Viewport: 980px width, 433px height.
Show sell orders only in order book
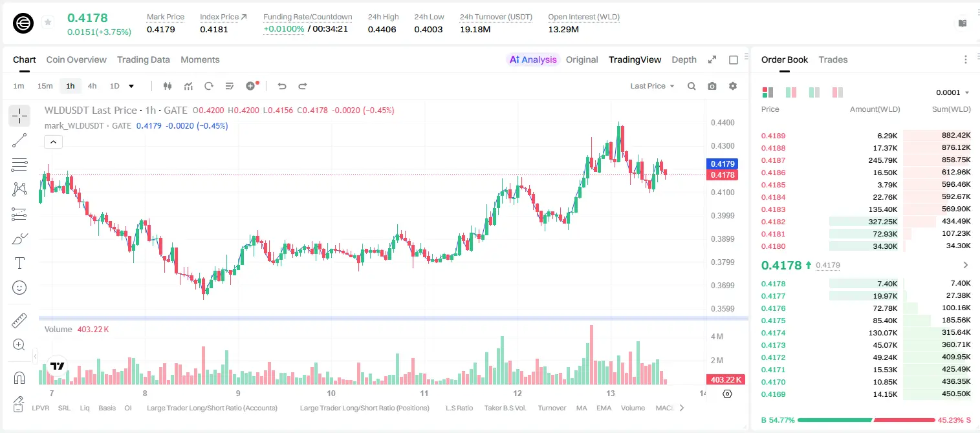click(x=838, y=92)
